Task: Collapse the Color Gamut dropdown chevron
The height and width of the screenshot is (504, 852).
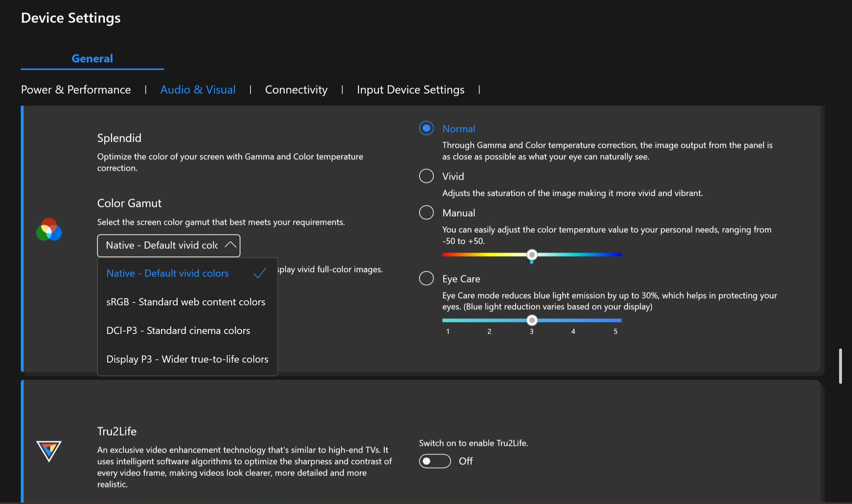Action: pyautogui.click(x=230, y=245)
